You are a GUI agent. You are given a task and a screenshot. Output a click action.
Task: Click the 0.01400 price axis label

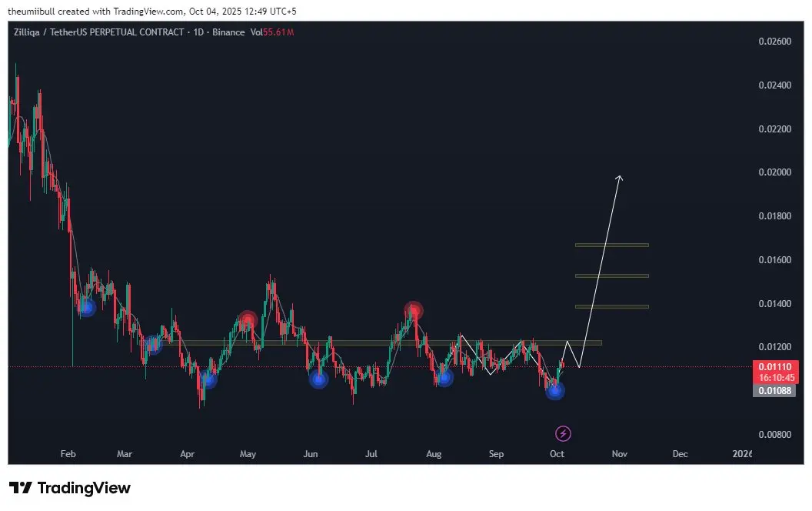point(775,304)
